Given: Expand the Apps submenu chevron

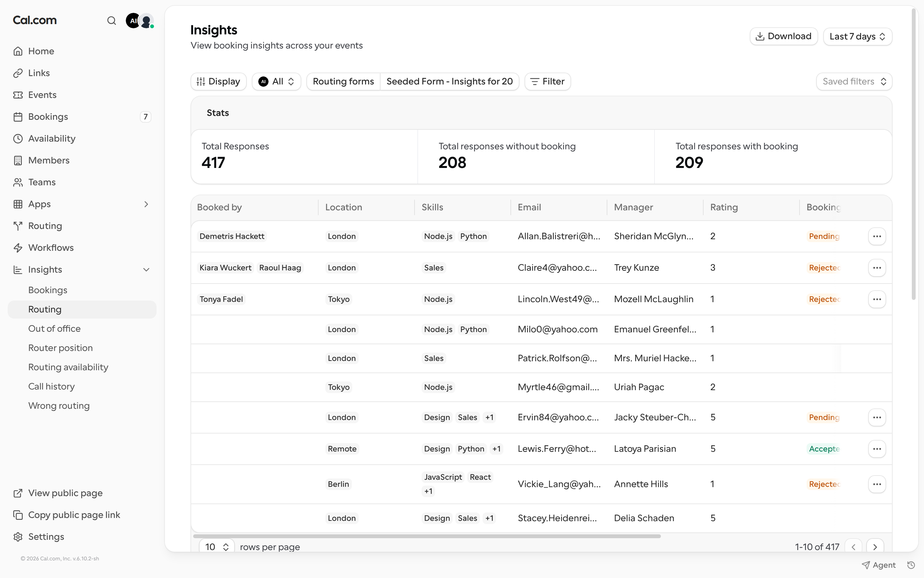Looking at the screenshot, I should point(146,204).
